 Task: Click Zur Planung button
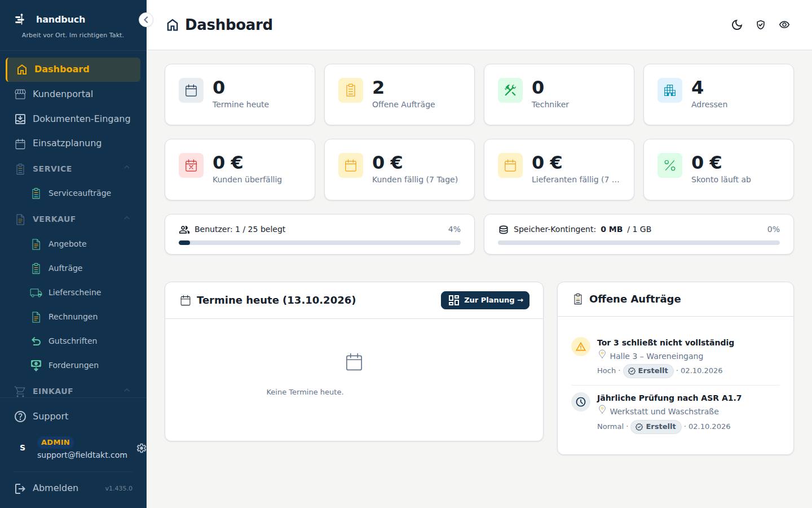[x=485, y=300]
